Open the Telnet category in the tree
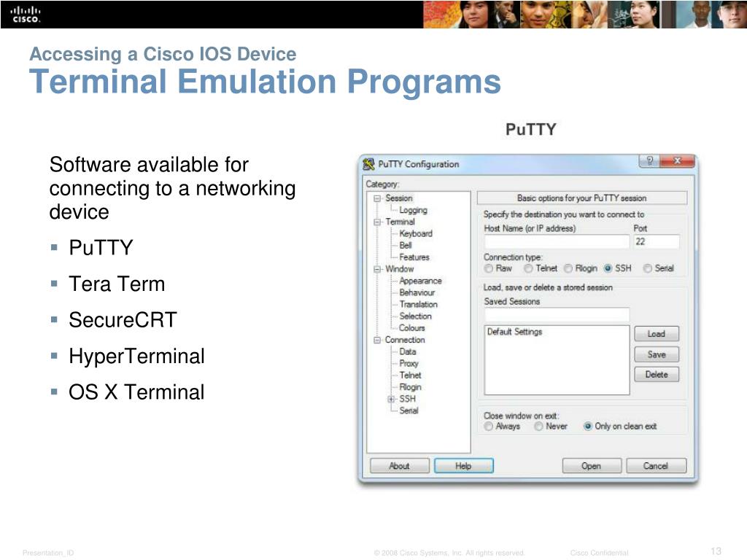747x560 pixels. 410,376
